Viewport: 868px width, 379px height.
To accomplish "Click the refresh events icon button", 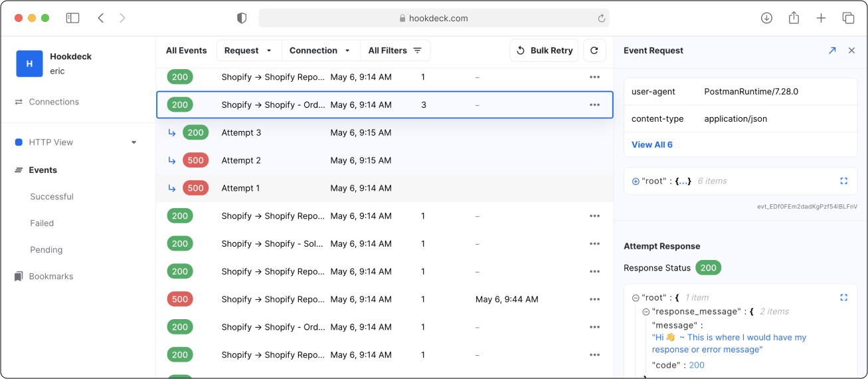I will click(x=594, y=51).
